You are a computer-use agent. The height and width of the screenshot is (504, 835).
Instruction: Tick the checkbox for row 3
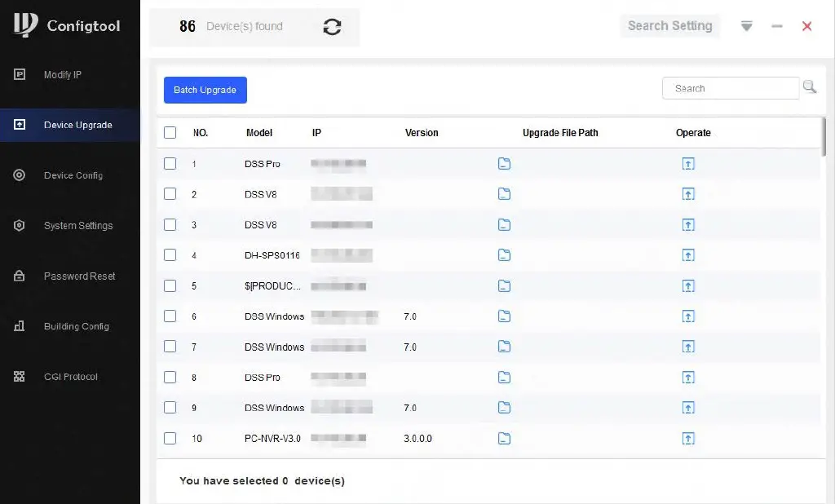click(170, 225)
